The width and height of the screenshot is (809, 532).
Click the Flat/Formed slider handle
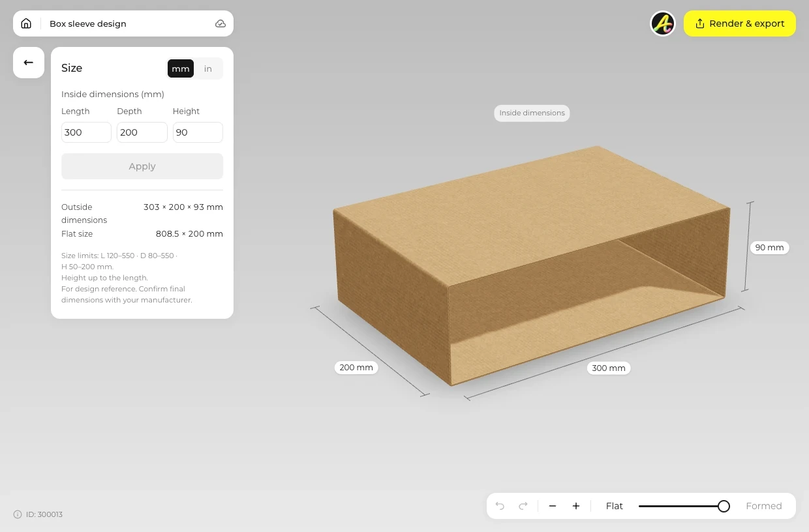[x=724, y=506]
